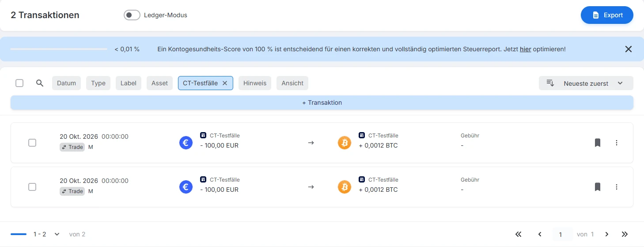Tick the select-all checkbox beside the search icon
This screenshot has width=644, height=247.
19,83
